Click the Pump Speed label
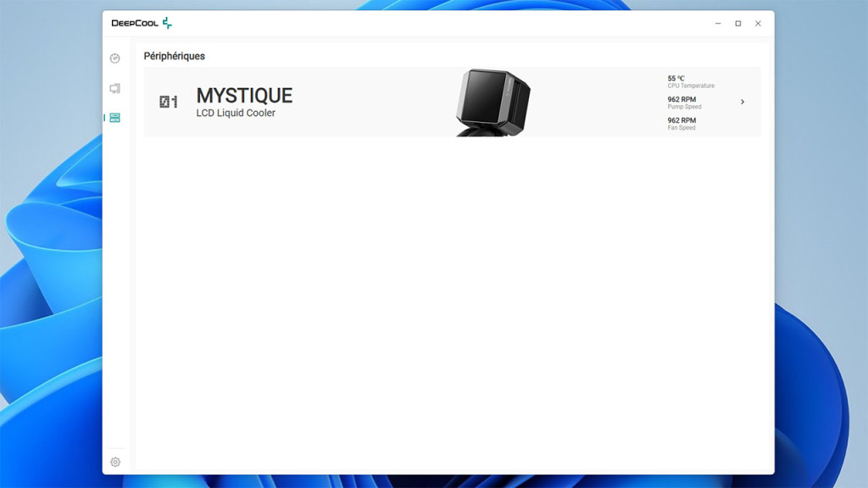This screenshot has height=488, width=868. [x=684, y=108]
